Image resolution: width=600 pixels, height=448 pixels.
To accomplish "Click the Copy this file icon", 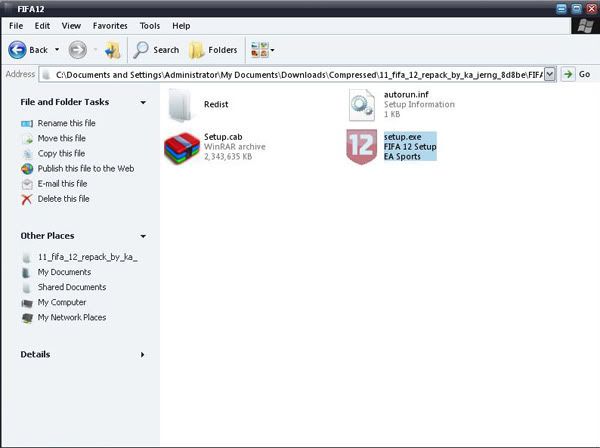I will tap(27, 154).
